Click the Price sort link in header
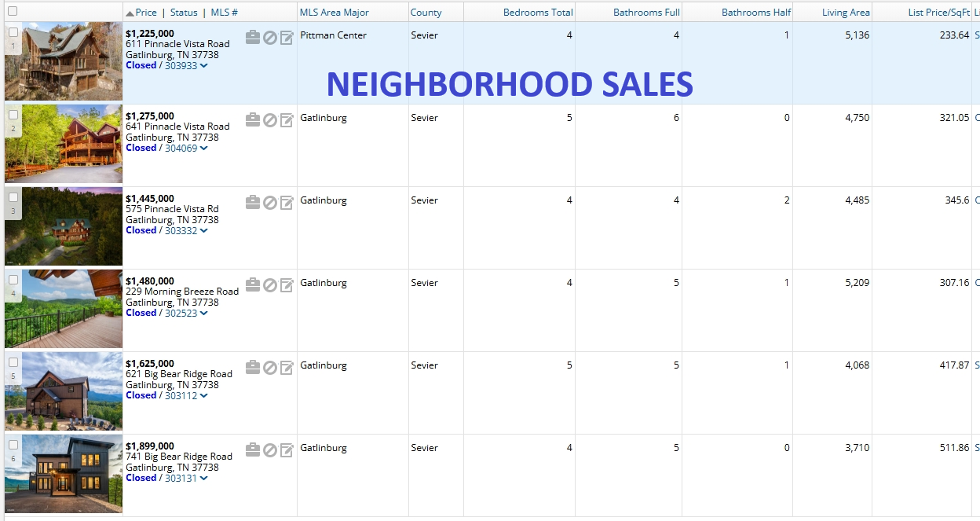The height and width of the screenshot is (521, 980). (x=146, y=13)
